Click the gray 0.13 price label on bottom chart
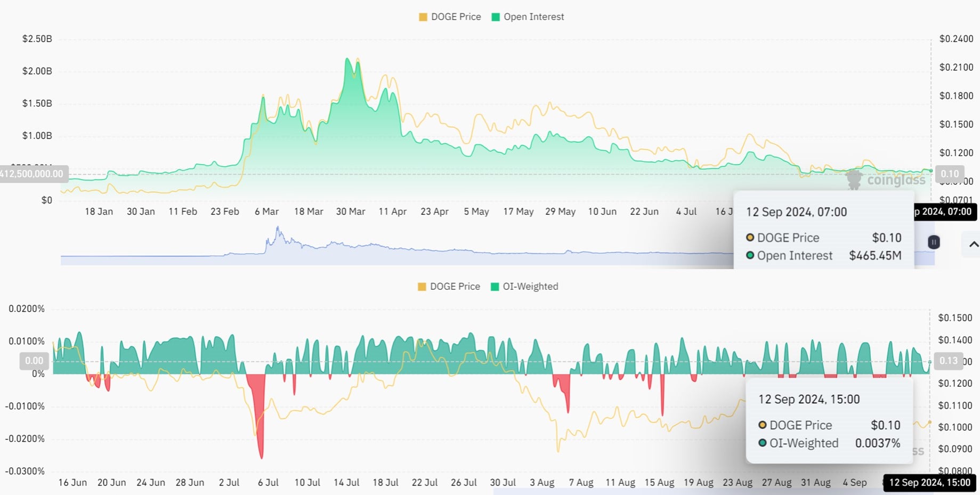Image resolution: width=980 pixels, height=495 pixels. tap(948, 361)
